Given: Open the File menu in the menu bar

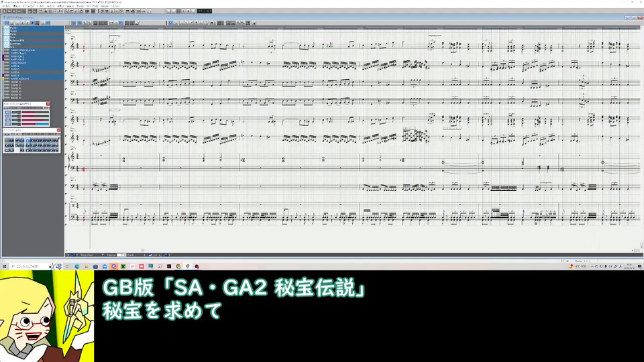Looking at the screenshot, I should click(5, 6).
